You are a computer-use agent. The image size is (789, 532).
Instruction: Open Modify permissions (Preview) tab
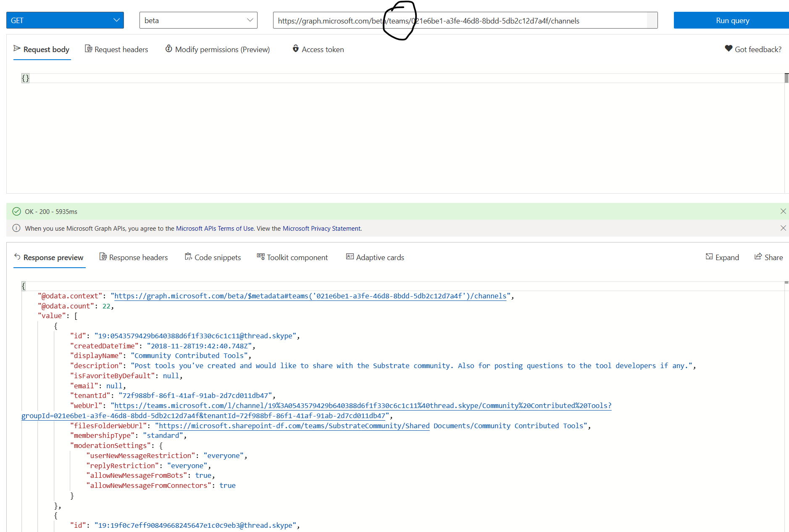click(218, 50)
